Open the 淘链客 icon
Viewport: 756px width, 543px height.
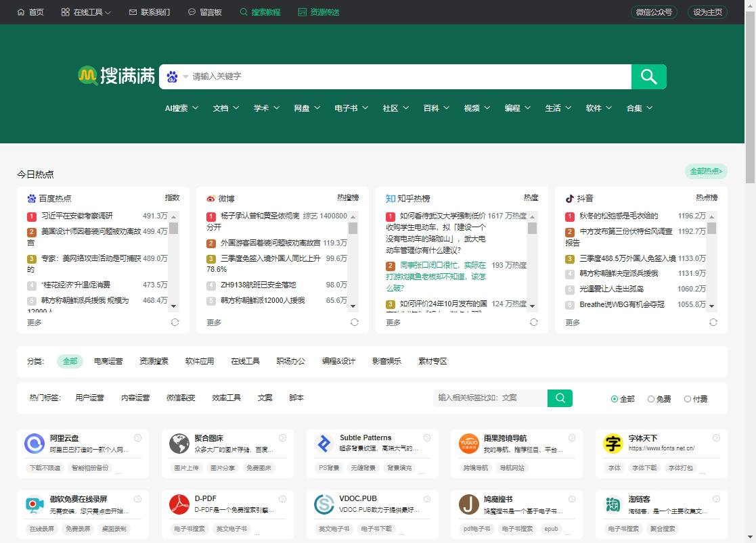click(613, 504)
